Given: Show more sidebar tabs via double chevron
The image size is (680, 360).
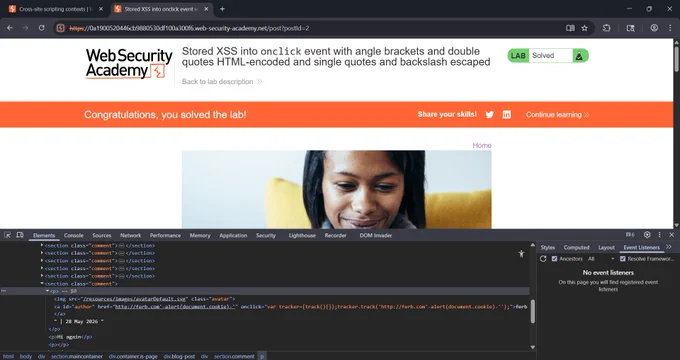Looking at the screenshot, I should (x=669, y=247).
